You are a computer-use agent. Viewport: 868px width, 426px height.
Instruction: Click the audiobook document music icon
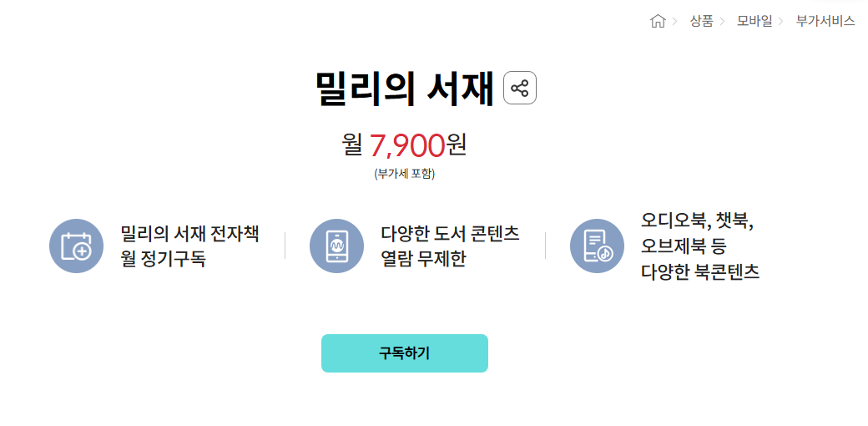point(597,246)
